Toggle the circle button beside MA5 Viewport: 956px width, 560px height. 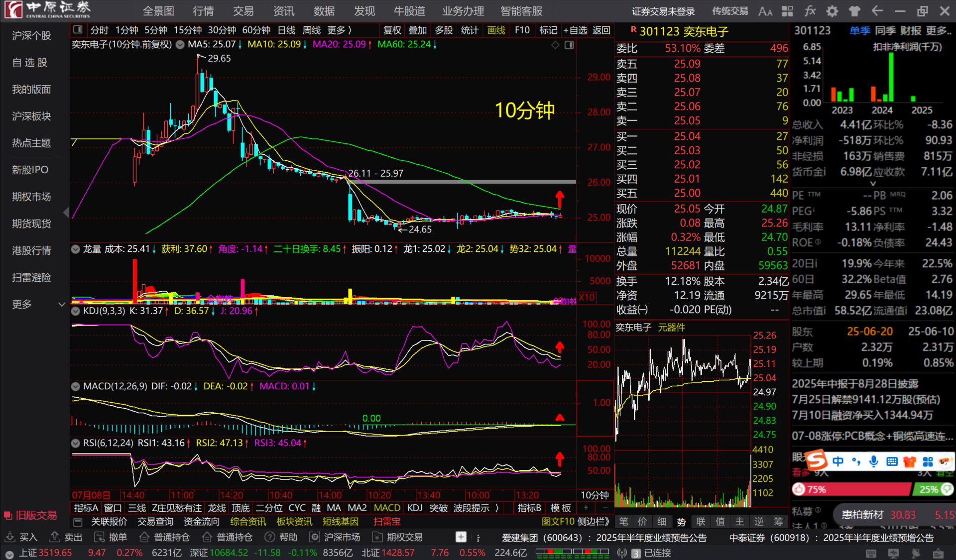point(180,45)
